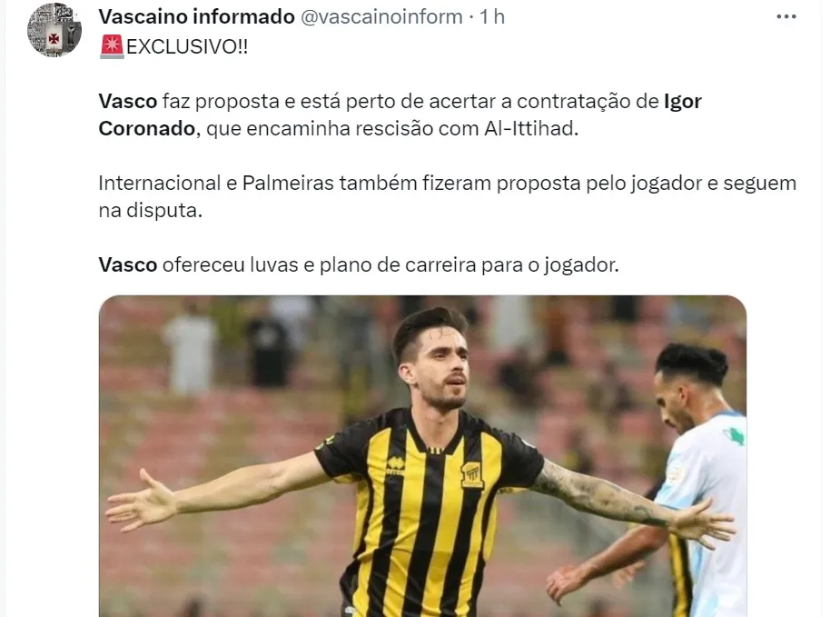Click the Erreà logo on the jersey
This screenshot has width=840, height=617.
click(395, 464)
